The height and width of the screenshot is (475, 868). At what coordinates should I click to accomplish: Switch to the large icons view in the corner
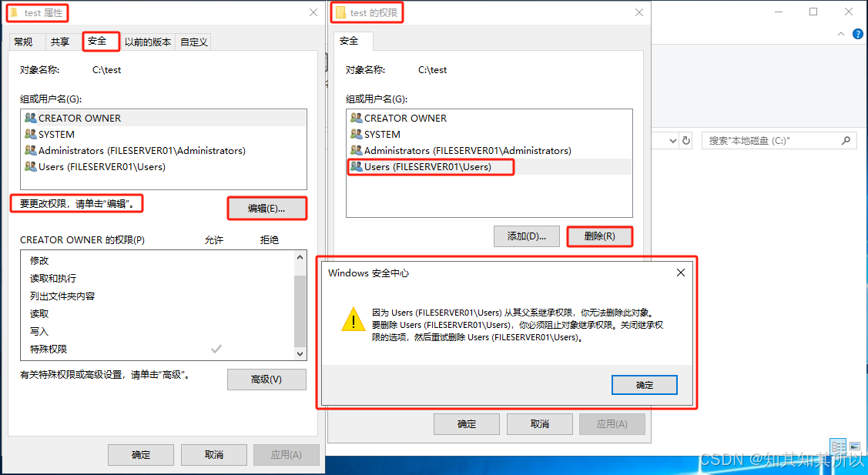tap(855, 447)
